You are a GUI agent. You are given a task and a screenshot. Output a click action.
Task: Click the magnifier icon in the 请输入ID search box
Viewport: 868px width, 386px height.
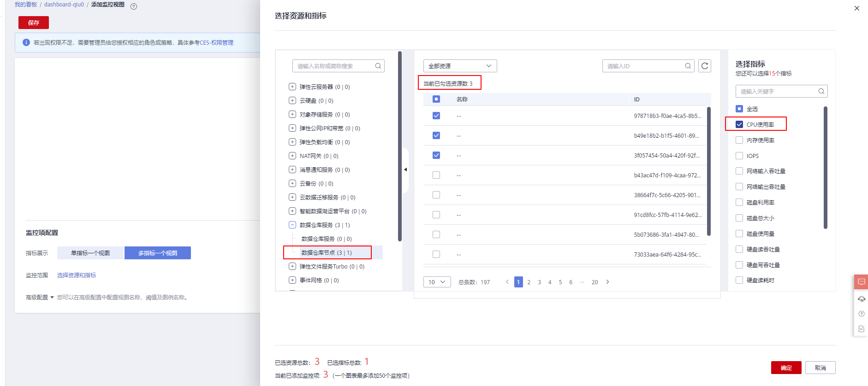[688, 66]
